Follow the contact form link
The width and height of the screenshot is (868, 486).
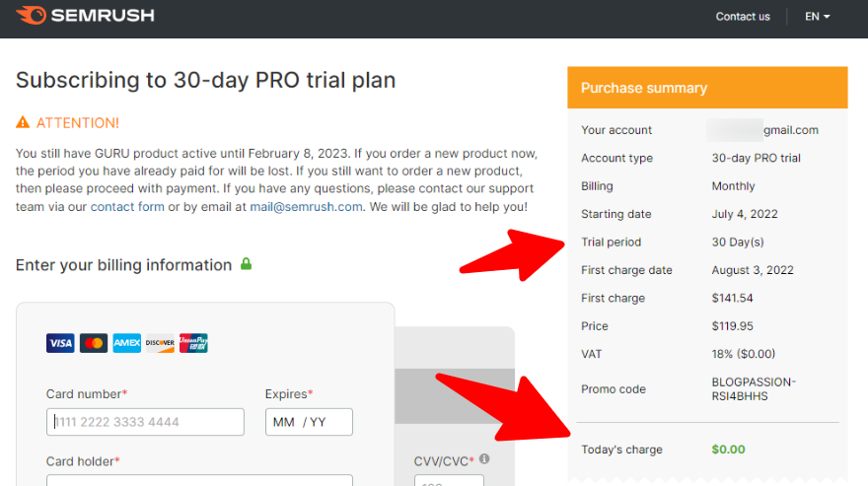(127, 206)
